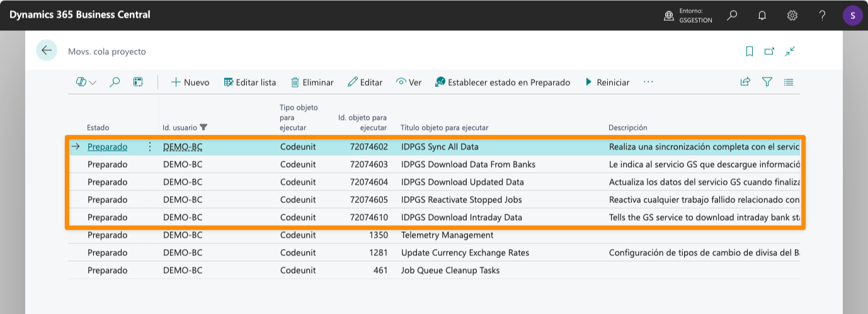Screen dimensions: 868x314
Task: Open the list view options icon
Action: point(789,82)
